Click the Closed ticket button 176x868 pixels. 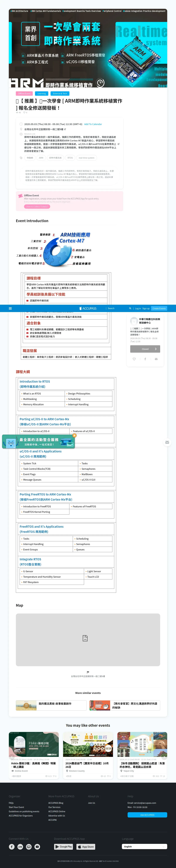[145, 349]
